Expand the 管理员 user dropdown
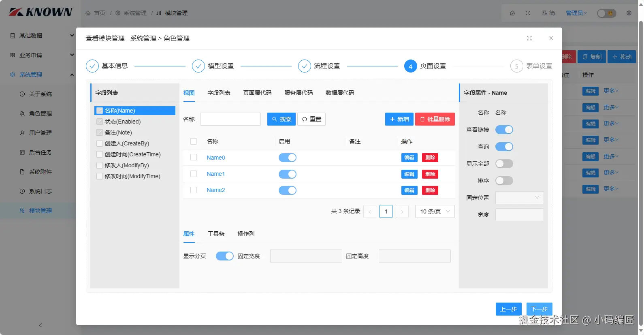Image resolution: width=644 pixels, height=335 pixels. coord(576,13)
